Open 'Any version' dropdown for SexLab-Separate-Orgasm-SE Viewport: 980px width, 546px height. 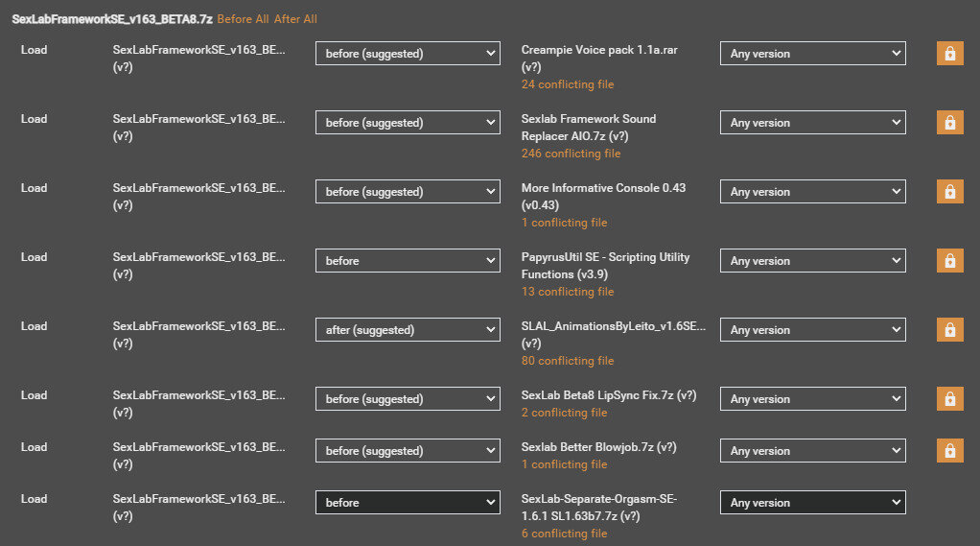click(x=812, y=503)
